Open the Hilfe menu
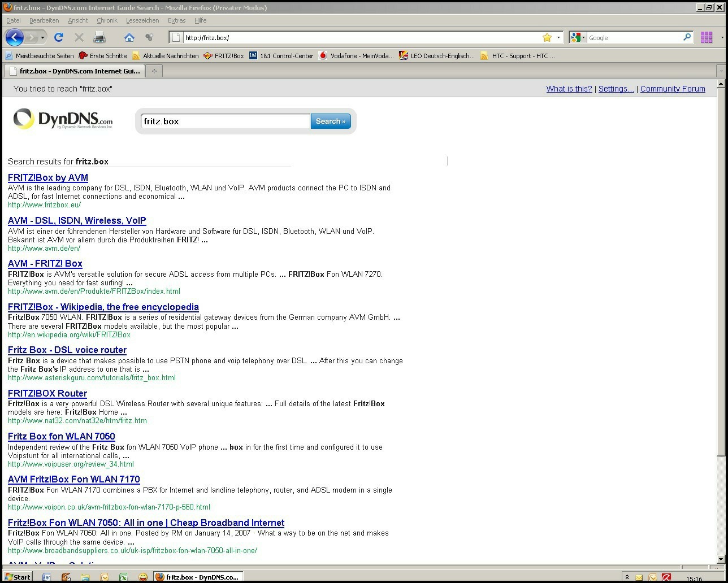Image resolution: width=728 pixels, height=583 pixels. [x=201, y=20]
